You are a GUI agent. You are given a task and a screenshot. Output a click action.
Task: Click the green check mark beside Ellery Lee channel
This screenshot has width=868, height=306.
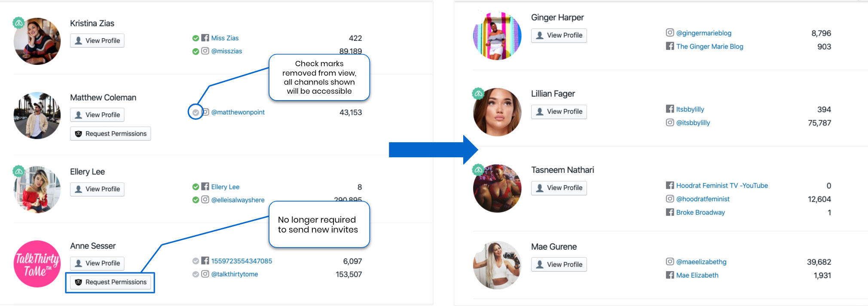click(196, 187)
